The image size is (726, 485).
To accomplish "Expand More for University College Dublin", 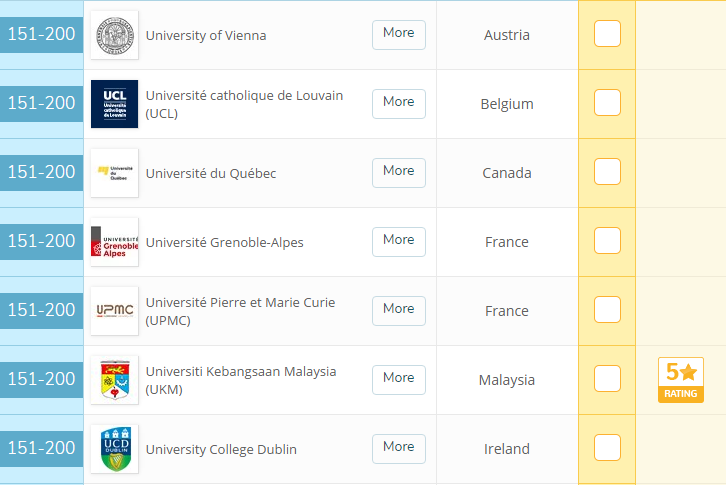I will [x=398, y=448].
